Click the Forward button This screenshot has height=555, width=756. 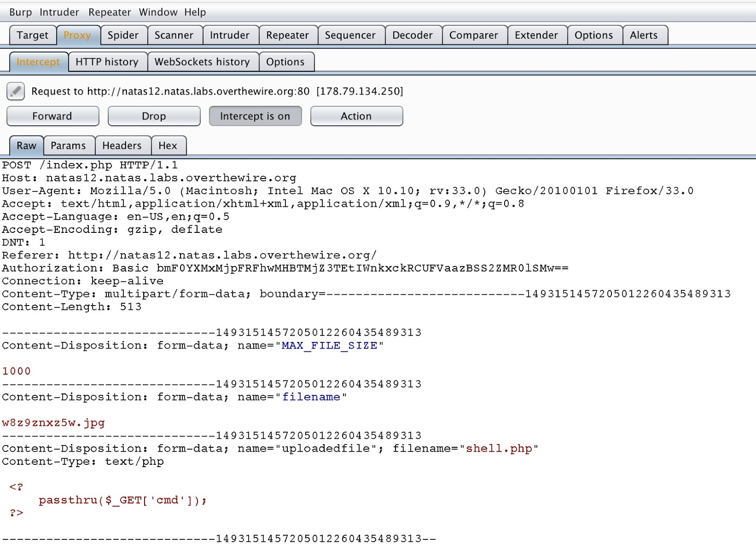point(52,116)
